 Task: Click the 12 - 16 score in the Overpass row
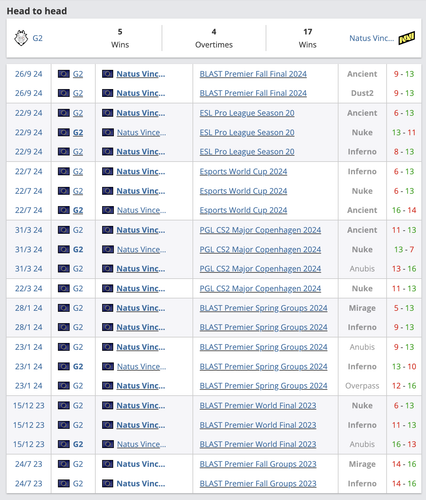(404, 386)
